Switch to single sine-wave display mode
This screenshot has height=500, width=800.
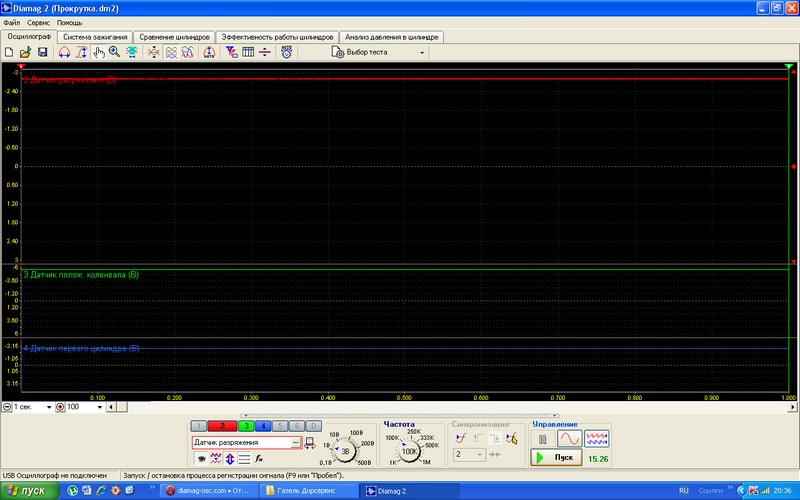[x=569, y=439]
